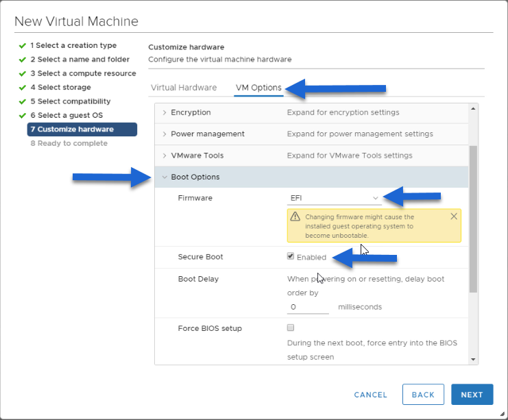This screenshot has width=508, height=420.
Task: Disable the Secure Boot Enabled checkbox
Action: 290,256
